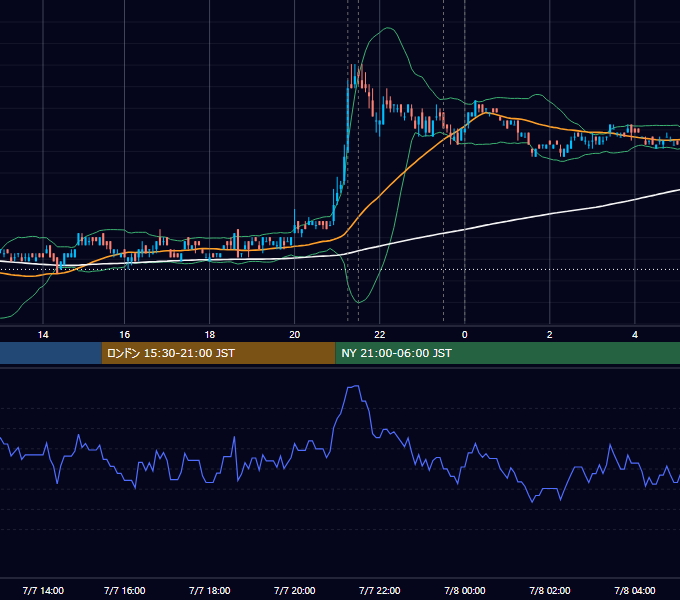Click the 7/7 18:00 date label
The image size is (680, 600).
point(209,590)
